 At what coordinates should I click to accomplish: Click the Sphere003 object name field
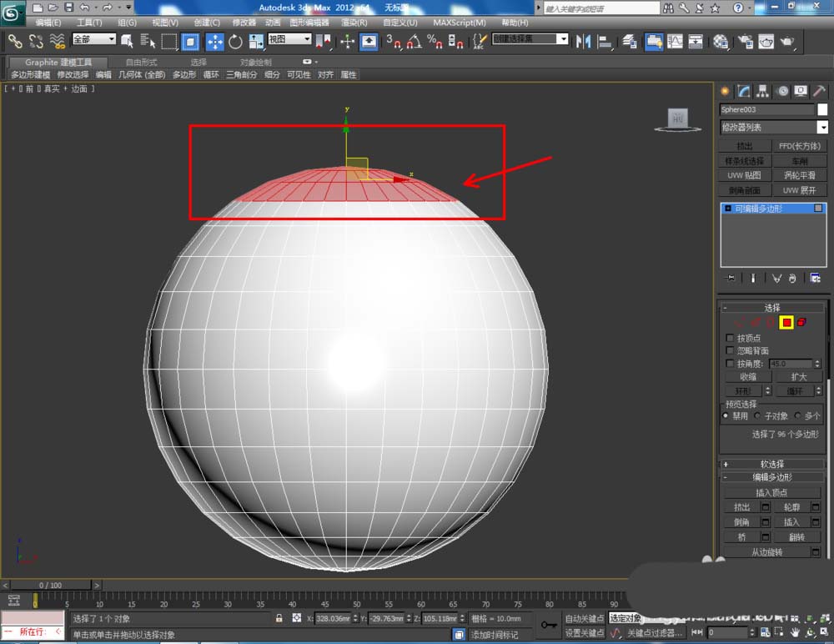[x=766, y=109]
